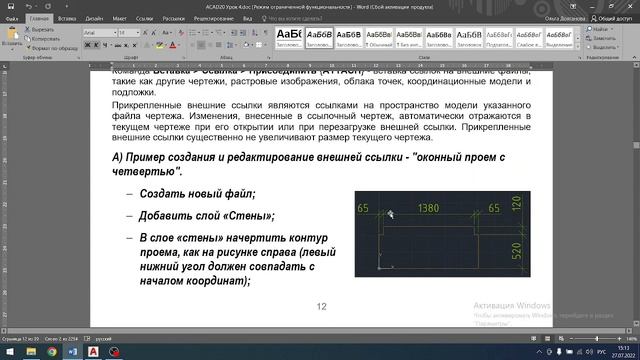Click the language indicator русский in status bar
Viewport: 640px width, 360px height.
click(103, 339)
